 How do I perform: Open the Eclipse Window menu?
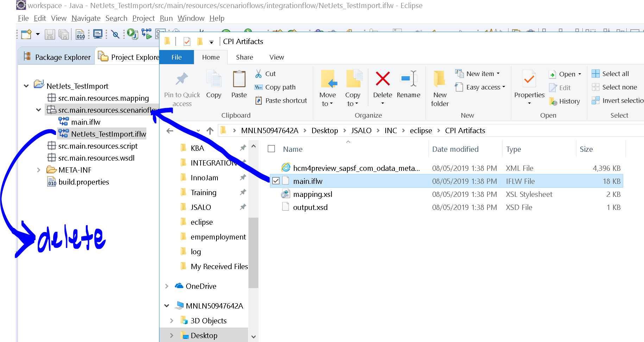point(191,18)
